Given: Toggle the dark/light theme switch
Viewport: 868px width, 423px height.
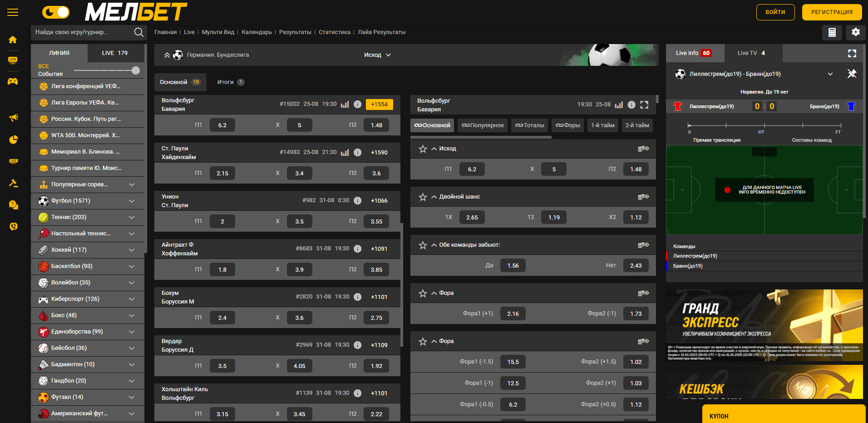Looking at the screenshot, I should pyautogui.click(x=56, y=12).
